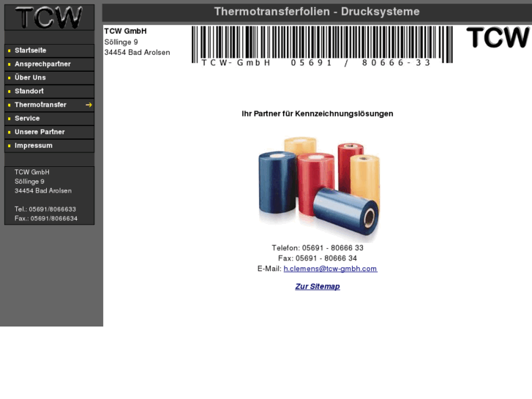This screenshot has width=532, height=399.
Task: Go to the Über Uns page
Action: pos(49,78)
